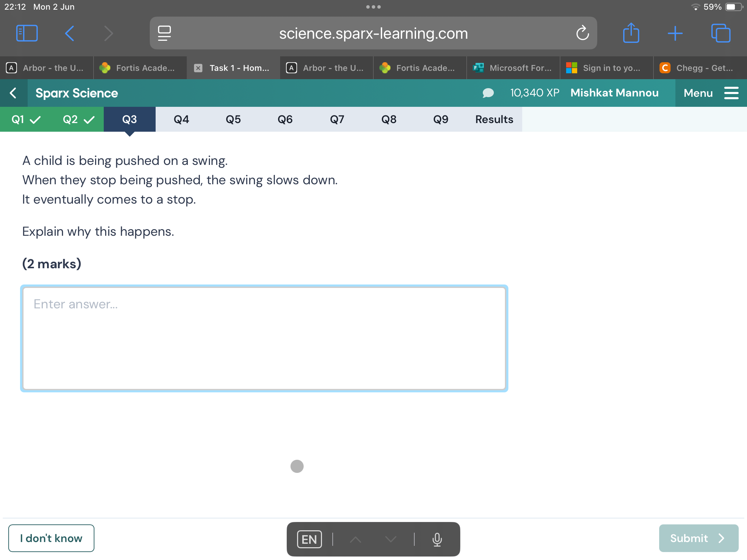Show all open tabs overview

coord(721,34)
